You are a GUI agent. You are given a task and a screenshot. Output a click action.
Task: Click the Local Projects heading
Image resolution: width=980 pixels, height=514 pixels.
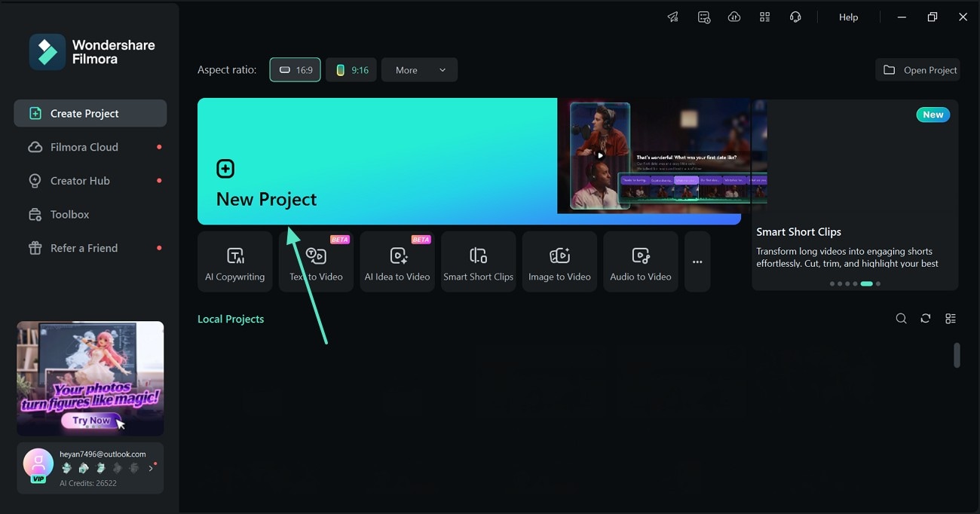[x=231, y=319]
